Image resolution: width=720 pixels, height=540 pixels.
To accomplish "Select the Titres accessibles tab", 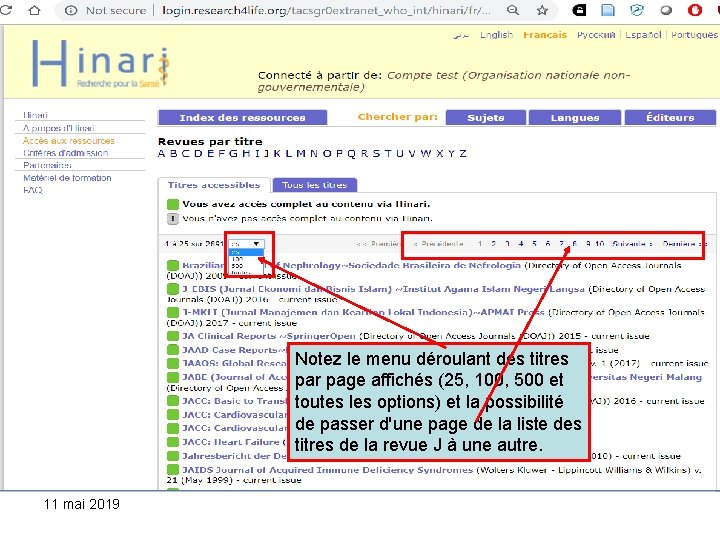I will [214, 185].
